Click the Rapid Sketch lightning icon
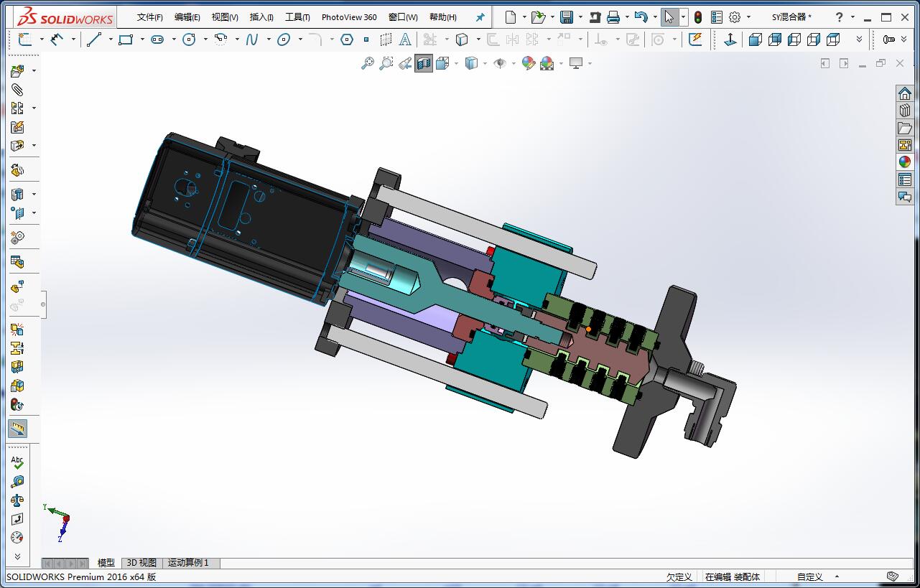This screenshot has height=588, width=920. click(695, 39)
